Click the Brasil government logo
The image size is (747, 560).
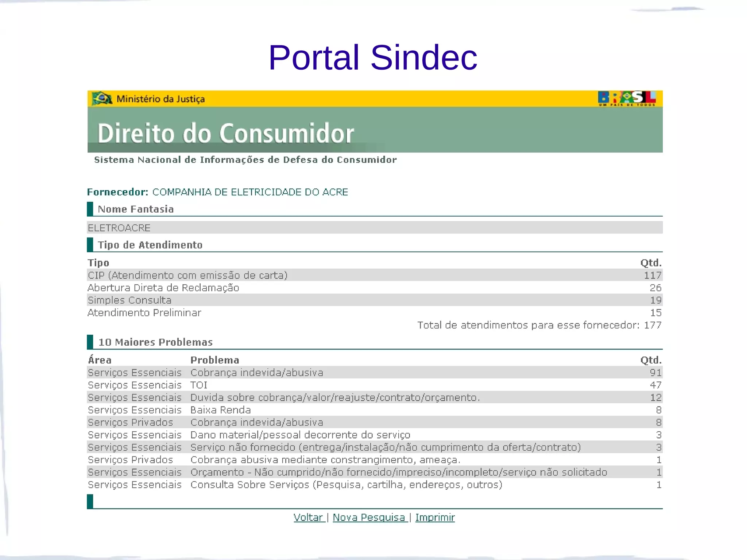627,98
